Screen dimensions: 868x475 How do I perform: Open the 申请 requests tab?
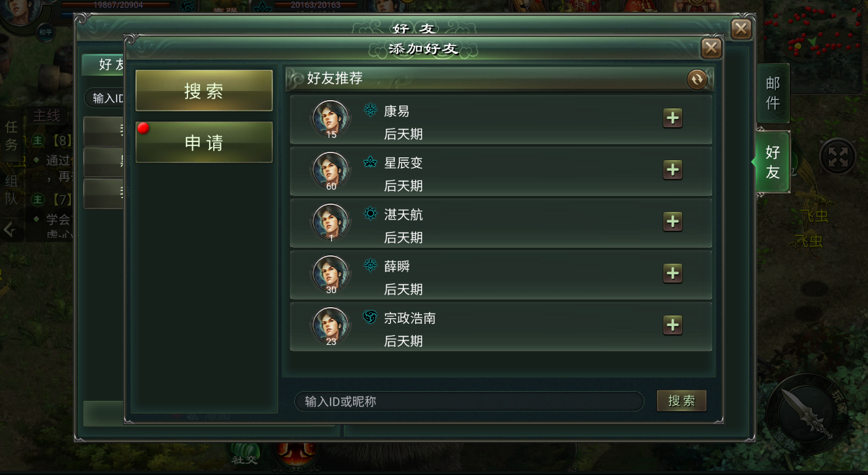tap(204, 142)
